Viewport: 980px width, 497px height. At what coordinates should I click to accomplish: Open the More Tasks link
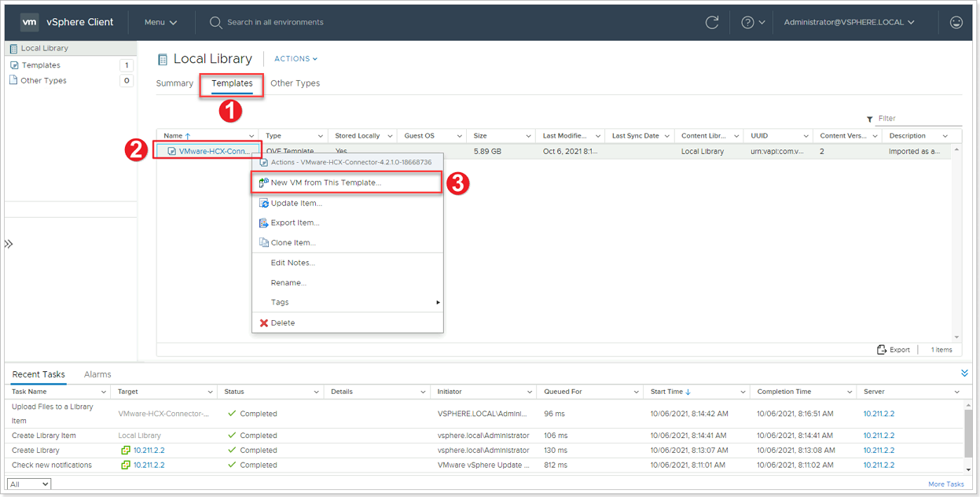(945, 484)
